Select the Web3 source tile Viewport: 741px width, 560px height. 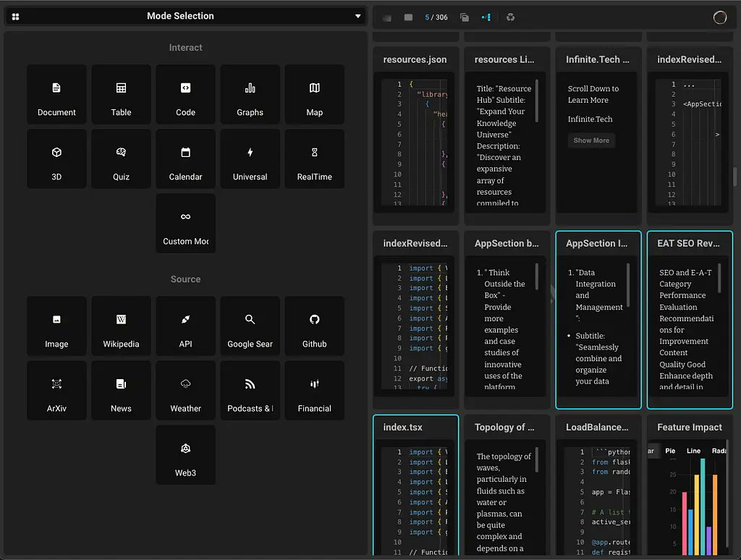(x=186, y=454)
